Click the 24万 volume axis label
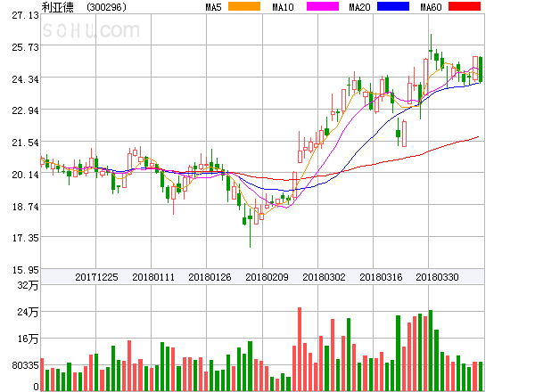Screen dimensions: 535x392 coord(28,312)
